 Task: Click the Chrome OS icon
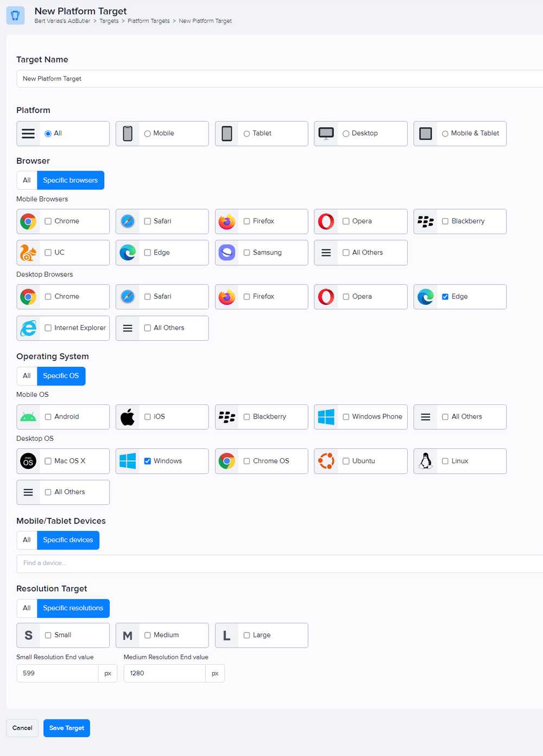coord(227,461)
